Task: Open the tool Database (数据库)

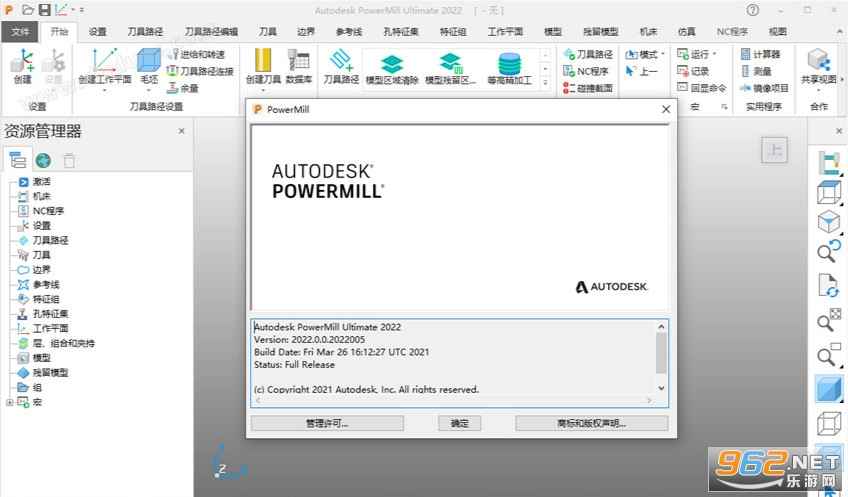Action: 299,67
